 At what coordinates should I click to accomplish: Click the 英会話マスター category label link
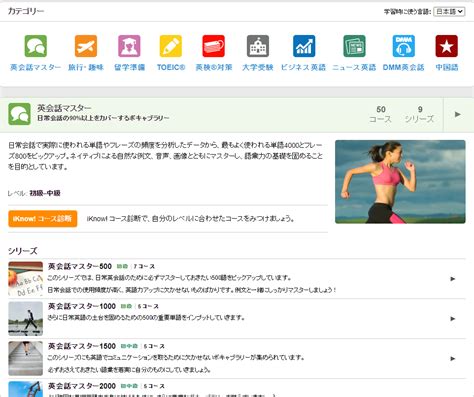click(36, 67)
